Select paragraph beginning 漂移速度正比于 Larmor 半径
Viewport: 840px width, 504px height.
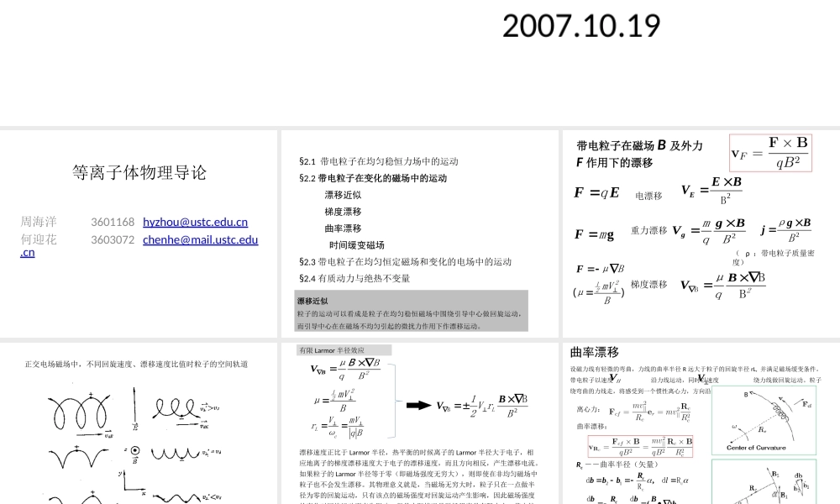coord(419,476)
